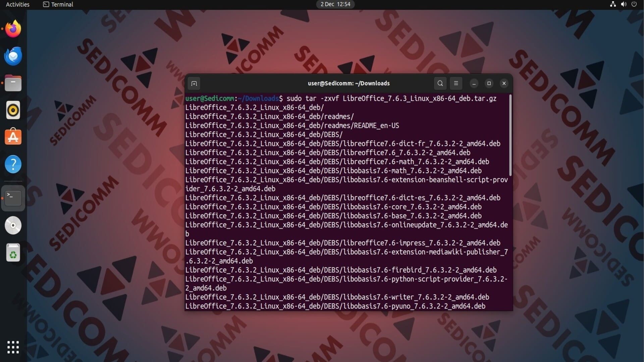This screenshot has width=644, height=362.
Task: Click the libobasis7.6-onlineupdate deb line
Action: coord(346,230)
